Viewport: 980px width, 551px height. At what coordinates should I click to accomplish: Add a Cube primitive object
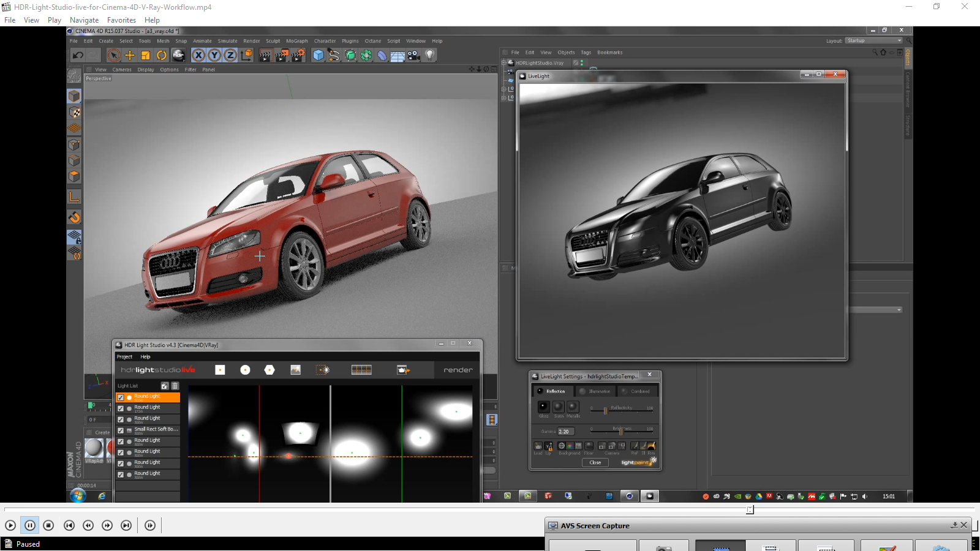[318, 55]
